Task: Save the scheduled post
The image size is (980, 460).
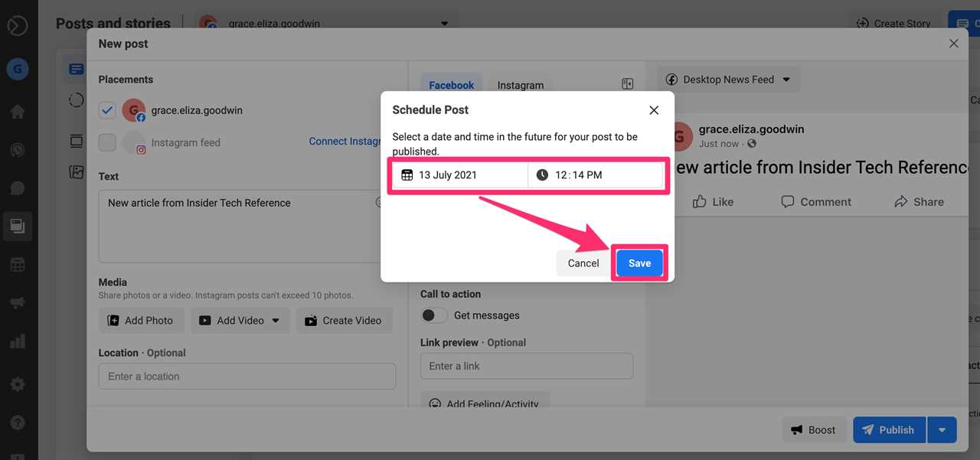Action: click(x=639, y=263)
